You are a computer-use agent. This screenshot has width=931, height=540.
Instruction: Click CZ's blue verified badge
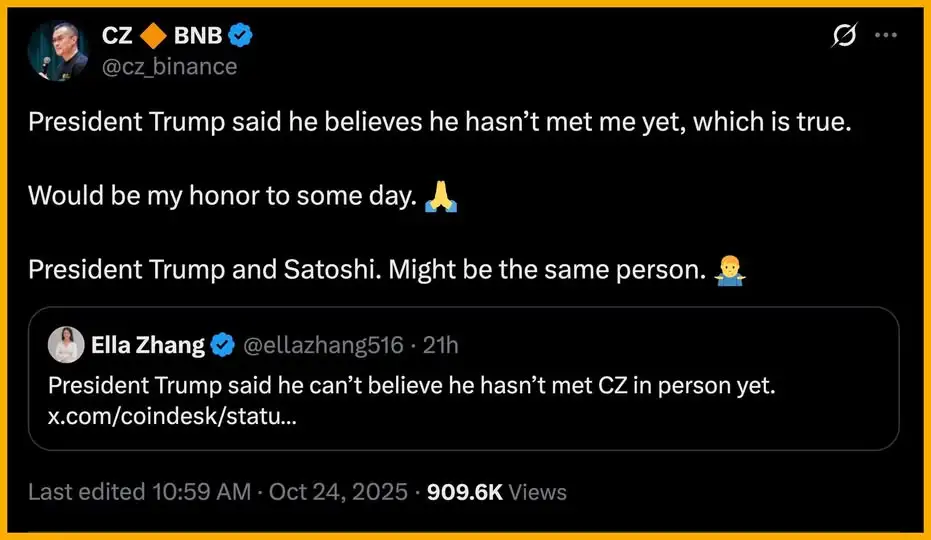coord(240,37)
